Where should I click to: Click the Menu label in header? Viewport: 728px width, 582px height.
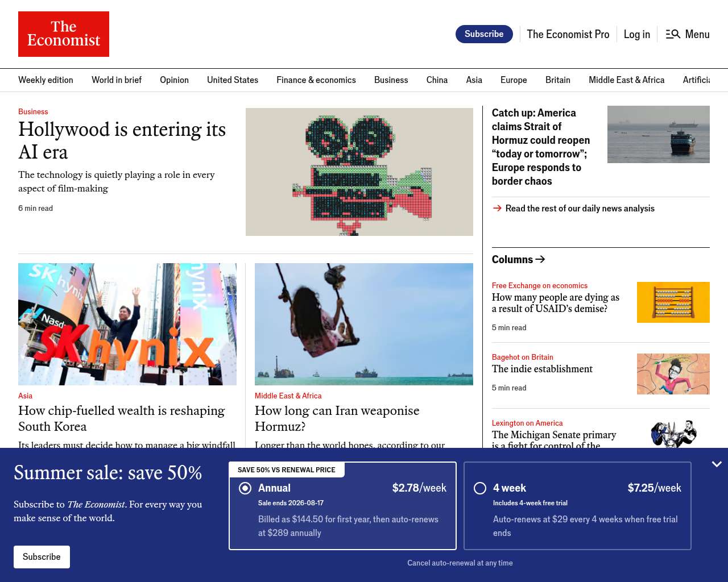[x=697, y=34]
